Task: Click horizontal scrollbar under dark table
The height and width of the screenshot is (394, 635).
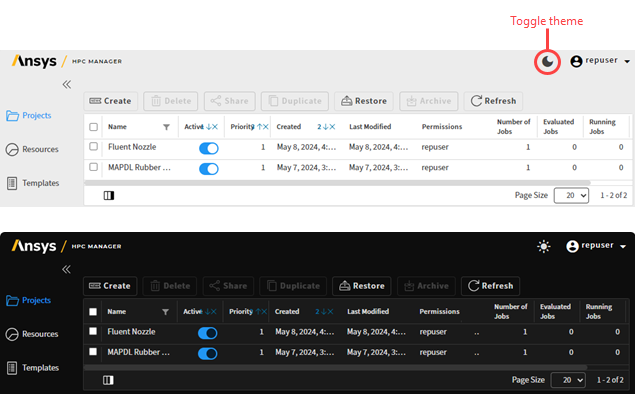Action: [335, 368]
